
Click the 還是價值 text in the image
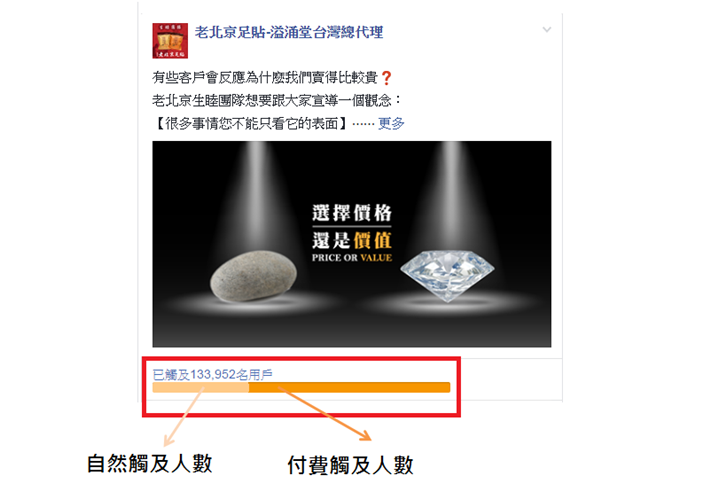pyautogui.click(x=352, y=240)
